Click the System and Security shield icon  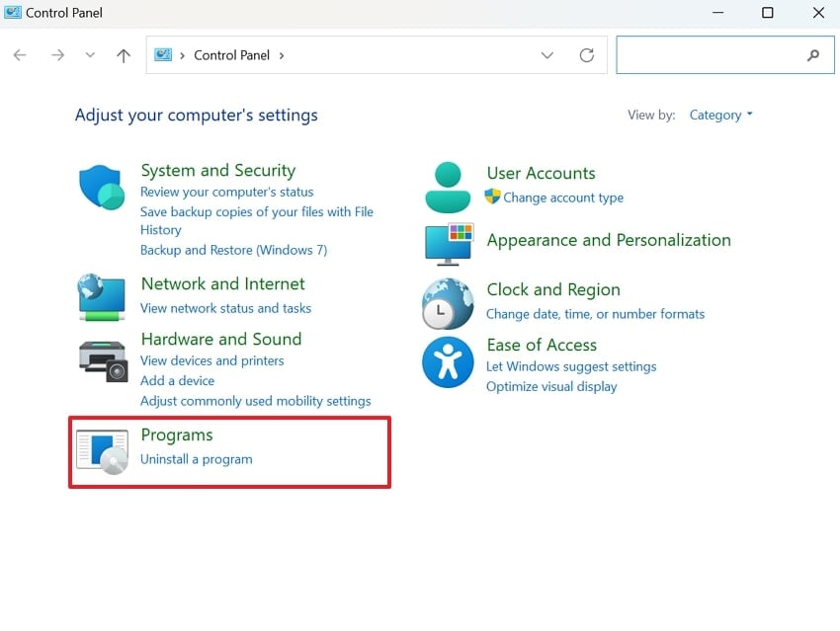click(x=102, y=187)
